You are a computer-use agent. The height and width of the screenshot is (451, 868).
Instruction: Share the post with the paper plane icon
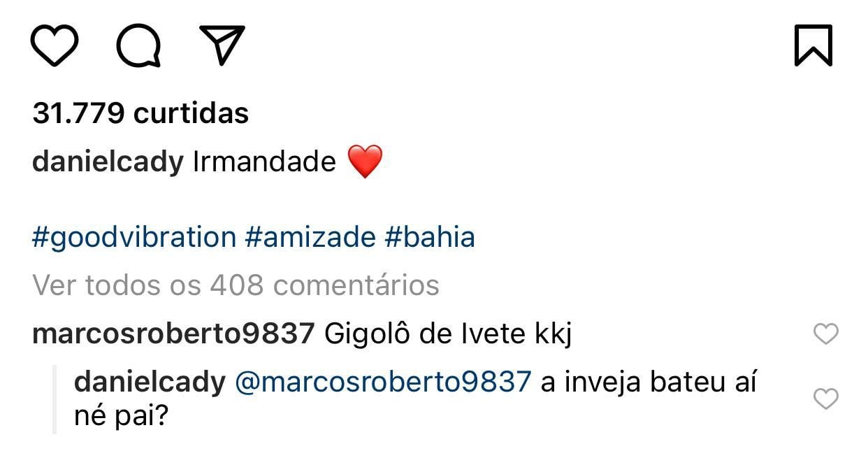coord(222,45)
